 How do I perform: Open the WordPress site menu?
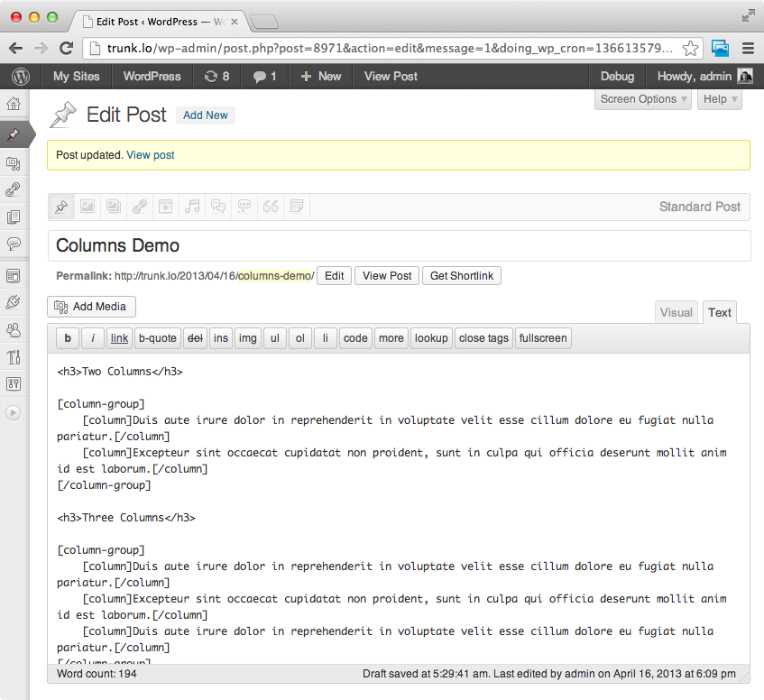(x=152, y=77)
